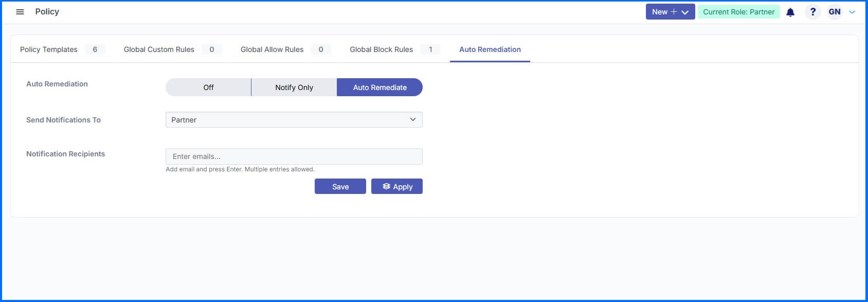The image size is (868, 302).
Task: Expand the Send Notifications To dropdown
Action: click(294, 120)
